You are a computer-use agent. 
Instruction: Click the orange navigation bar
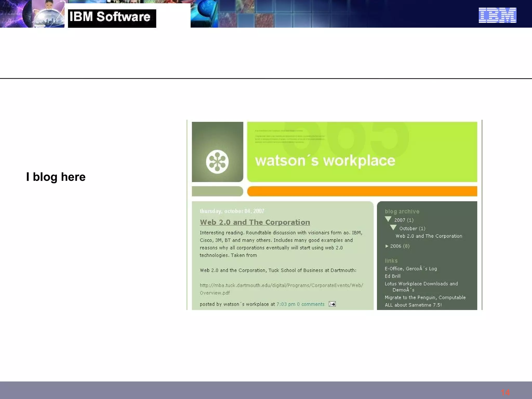point(362,191)
